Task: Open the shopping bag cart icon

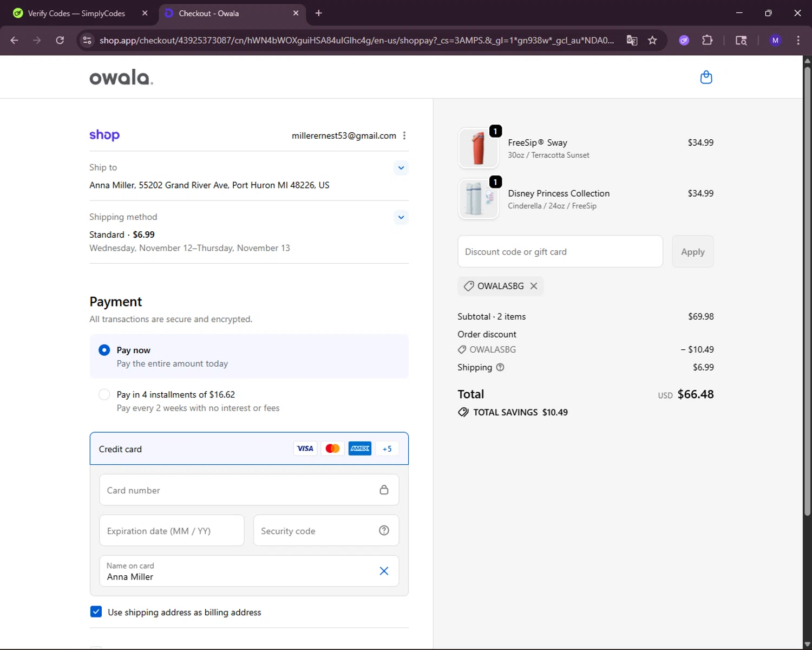Action: [706, 77]
